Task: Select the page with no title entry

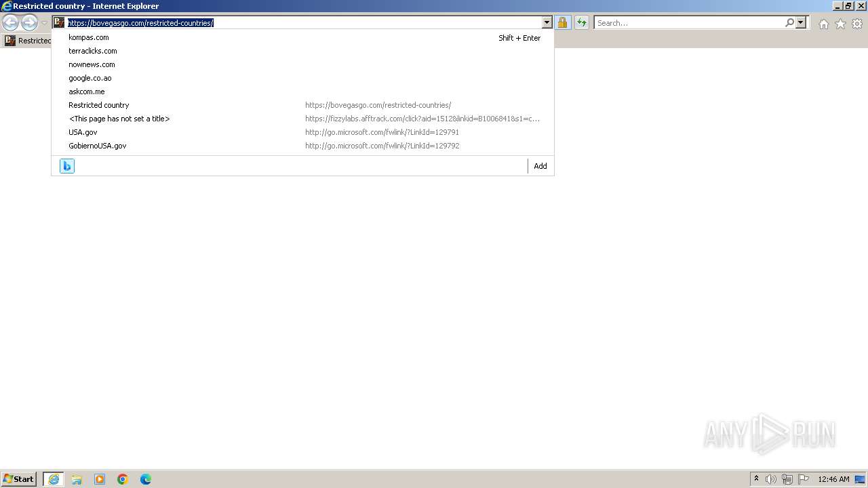Action: point(302,119)
